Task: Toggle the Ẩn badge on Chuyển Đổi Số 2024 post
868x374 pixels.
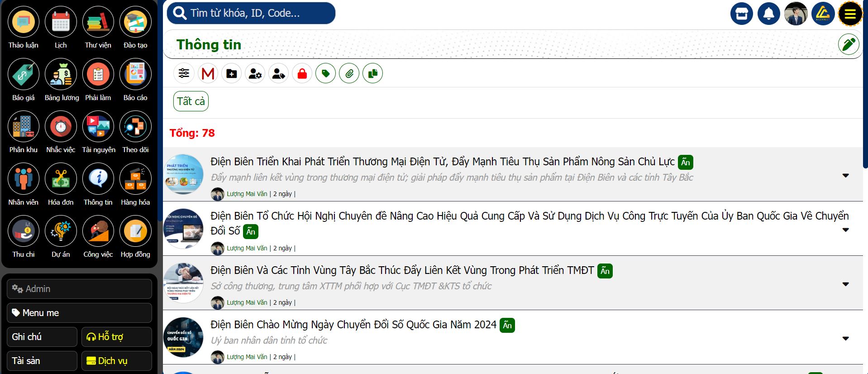Action: pos(507,325)
